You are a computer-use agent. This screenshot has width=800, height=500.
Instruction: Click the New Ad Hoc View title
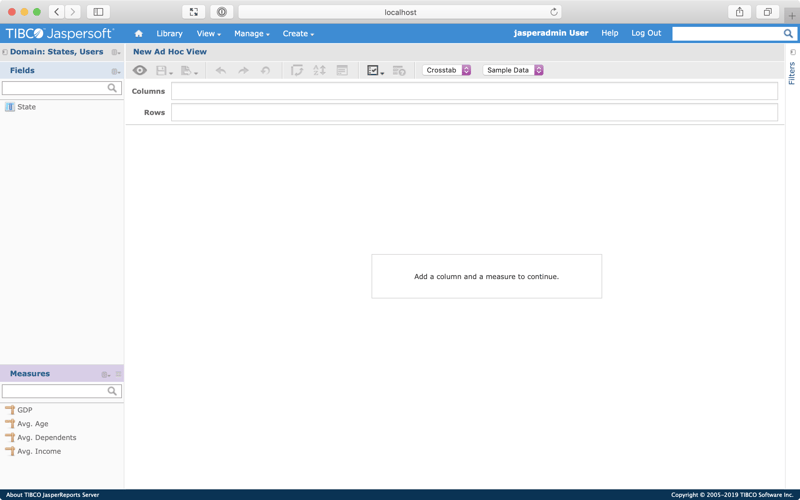click(170, 52)
